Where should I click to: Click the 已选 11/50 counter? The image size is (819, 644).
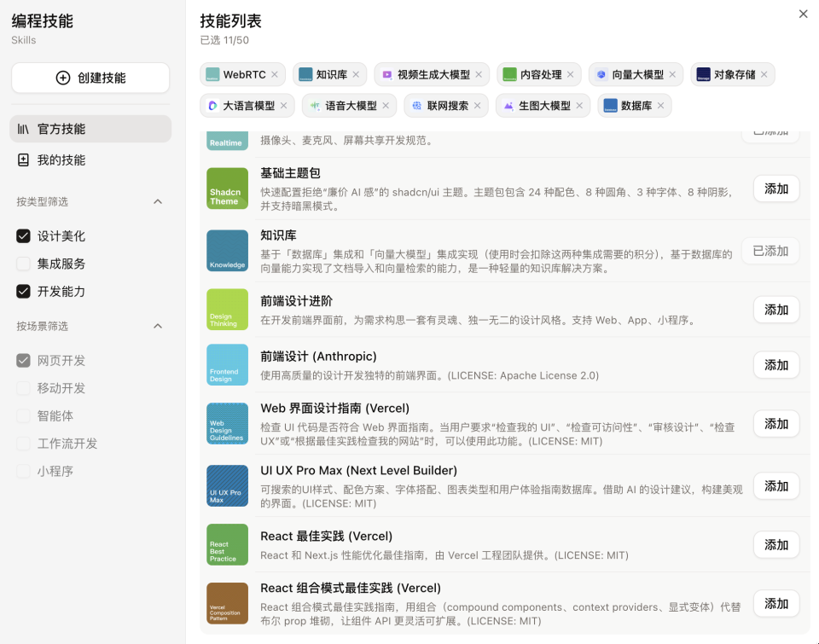(224, 40)
